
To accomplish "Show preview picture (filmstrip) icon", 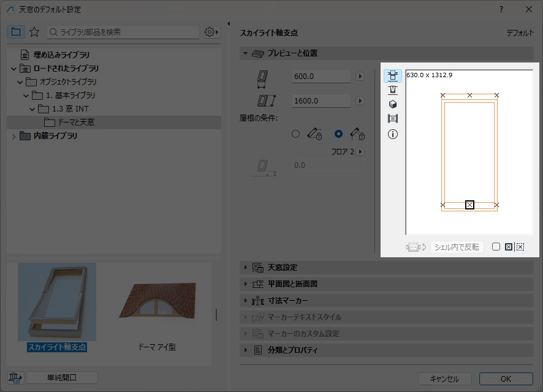I will pos(393,119).
